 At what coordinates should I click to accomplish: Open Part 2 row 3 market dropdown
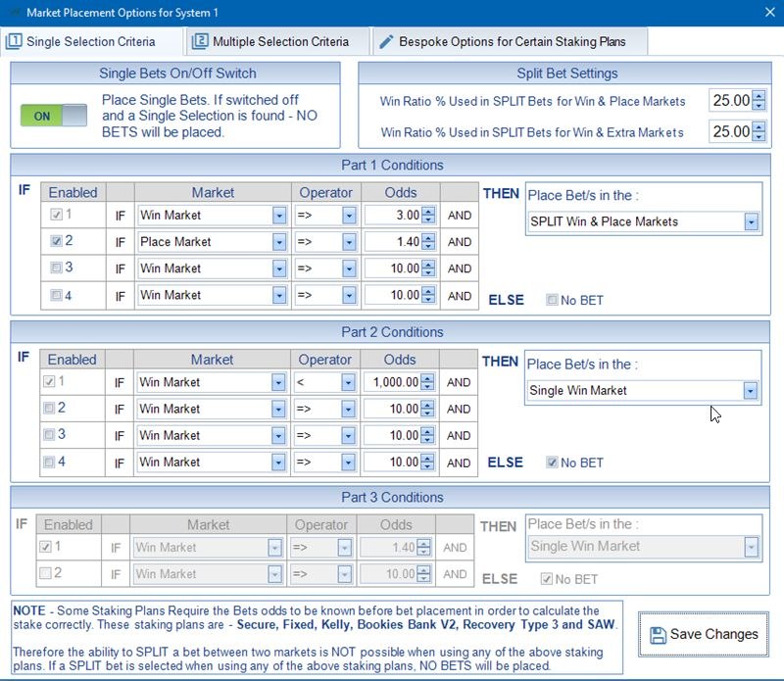(278, 435)
